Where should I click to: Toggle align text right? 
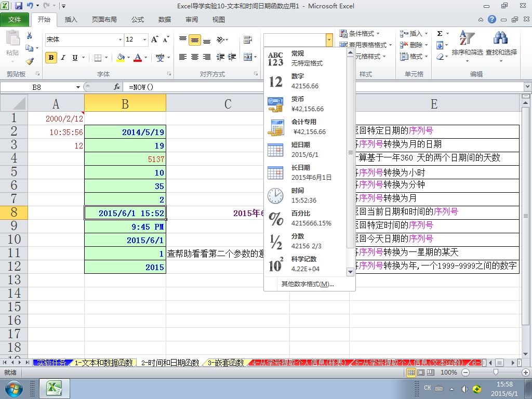[x=207, y=57]
